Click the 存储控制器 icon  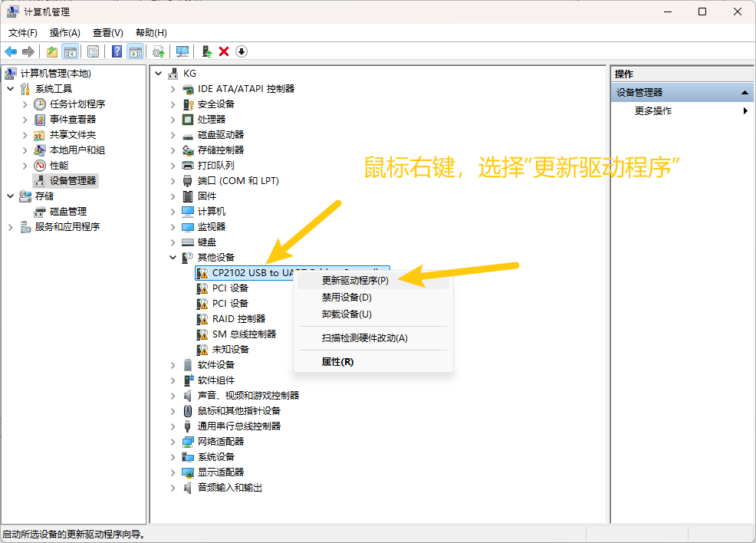[x=188, y=150]
